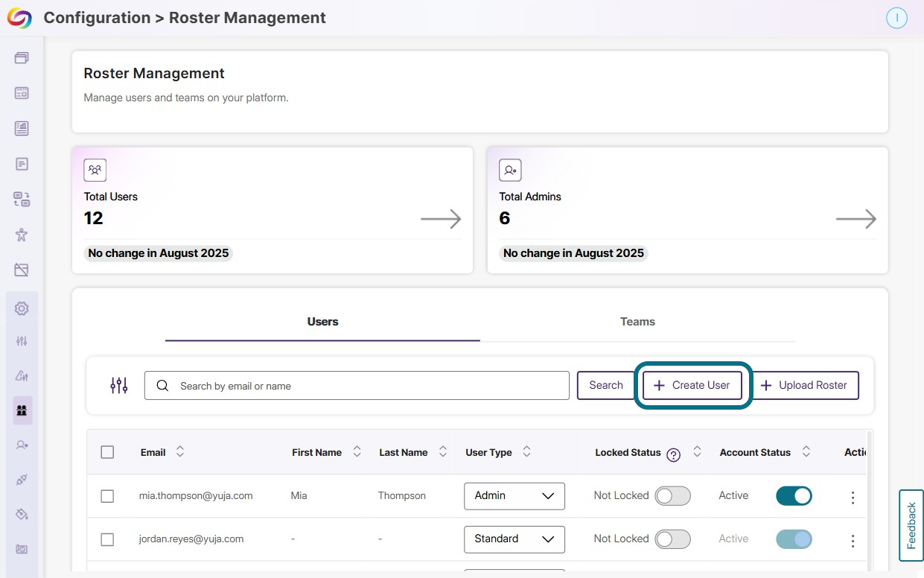Open actions menu for jordan.reyes row
The image size is (924, 578).
(853, 541)
